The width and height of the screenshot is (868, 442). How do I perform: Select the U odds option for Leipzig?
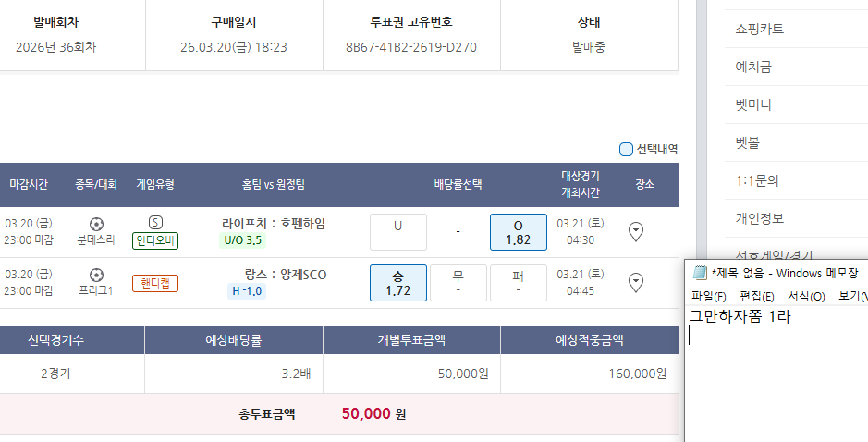(x=397, y=231)
